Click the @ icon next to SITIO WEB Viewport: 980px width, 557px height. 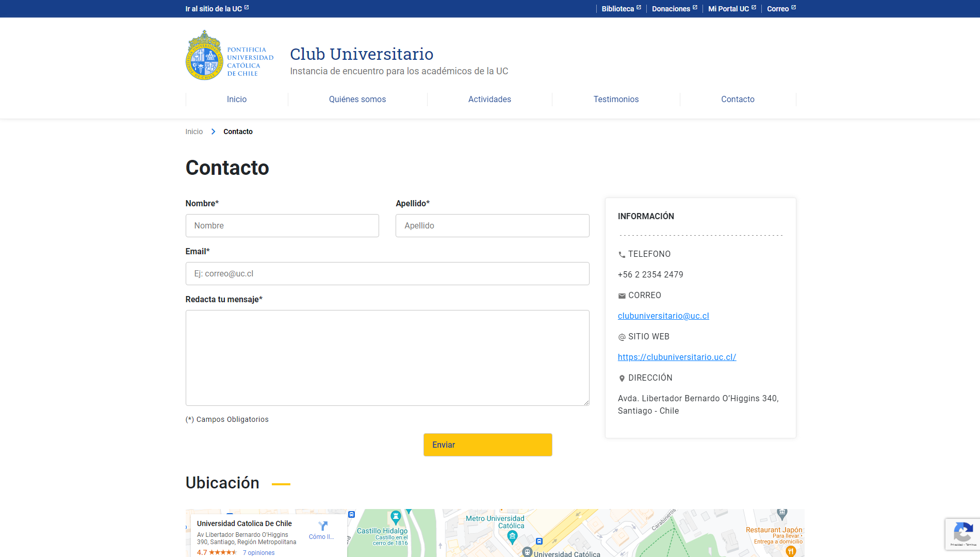[x=622, y=337]
